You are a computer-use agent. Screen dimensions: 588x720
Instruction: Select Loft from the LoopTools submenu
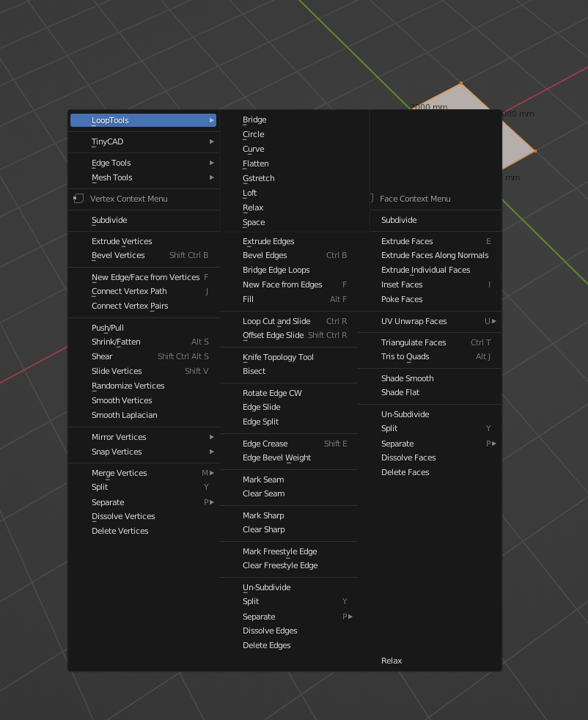click(x=295, y=194)
